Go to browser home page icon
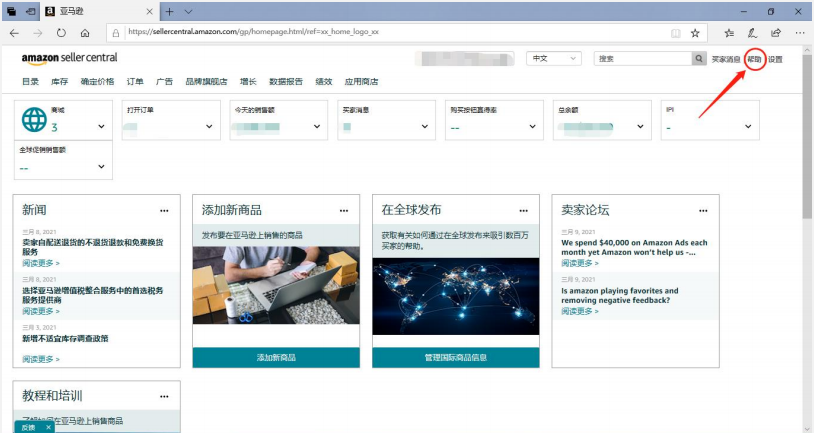 click(x=85, y=33)
